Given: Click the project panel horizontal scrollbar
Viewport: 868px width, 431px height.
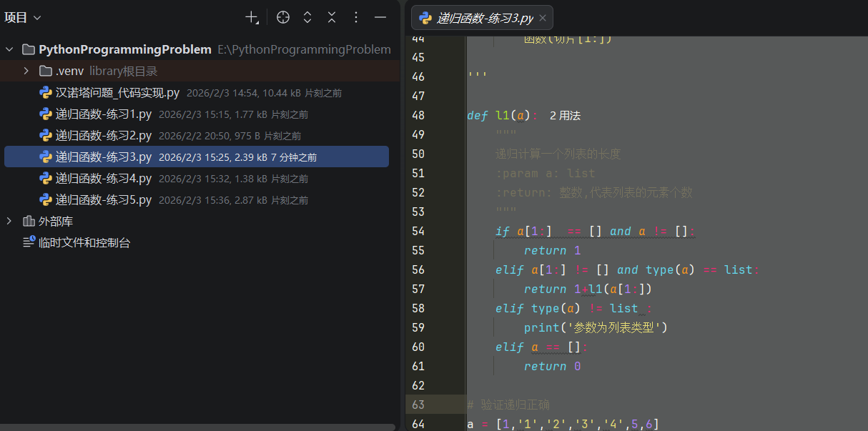Looking at the screenshot, I should point(197,427).
